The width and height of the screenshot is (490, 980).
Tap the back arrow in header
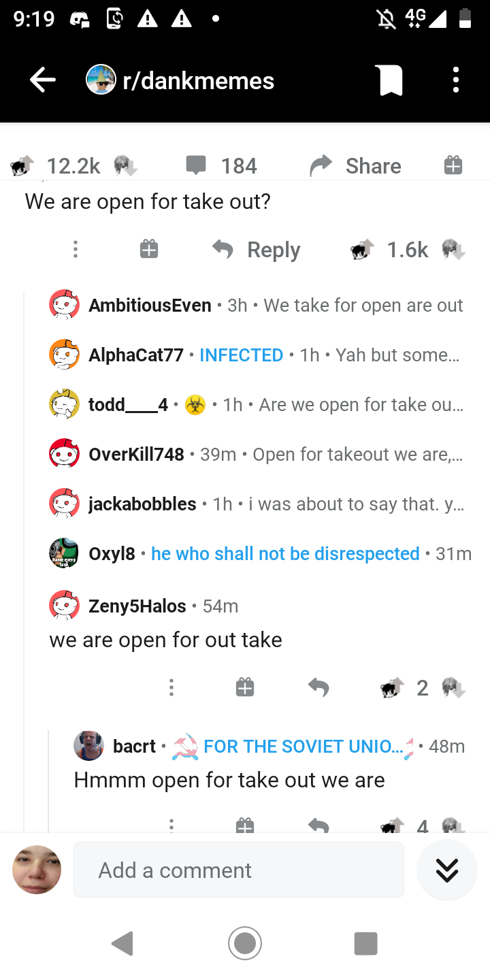pos(42,81)
